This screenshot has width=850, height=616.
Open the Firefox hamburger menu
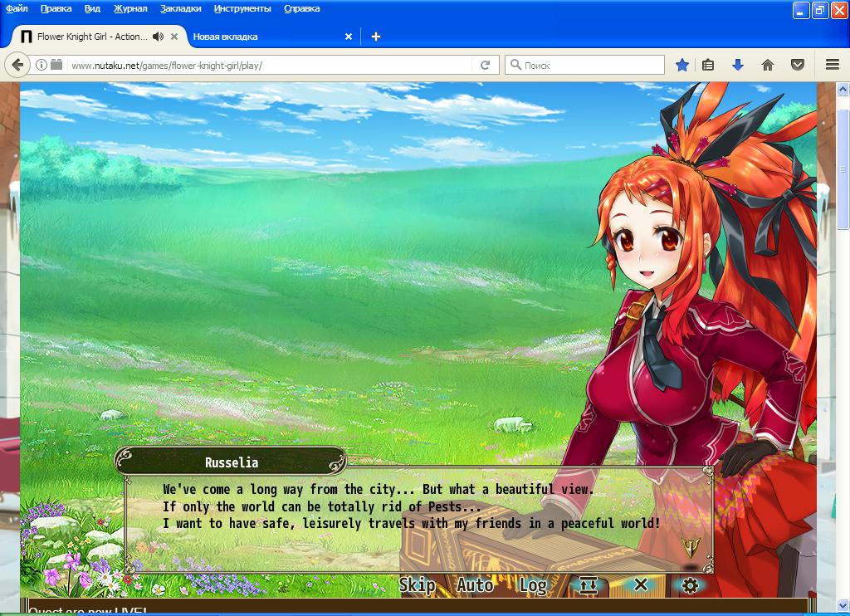(833, 65)
